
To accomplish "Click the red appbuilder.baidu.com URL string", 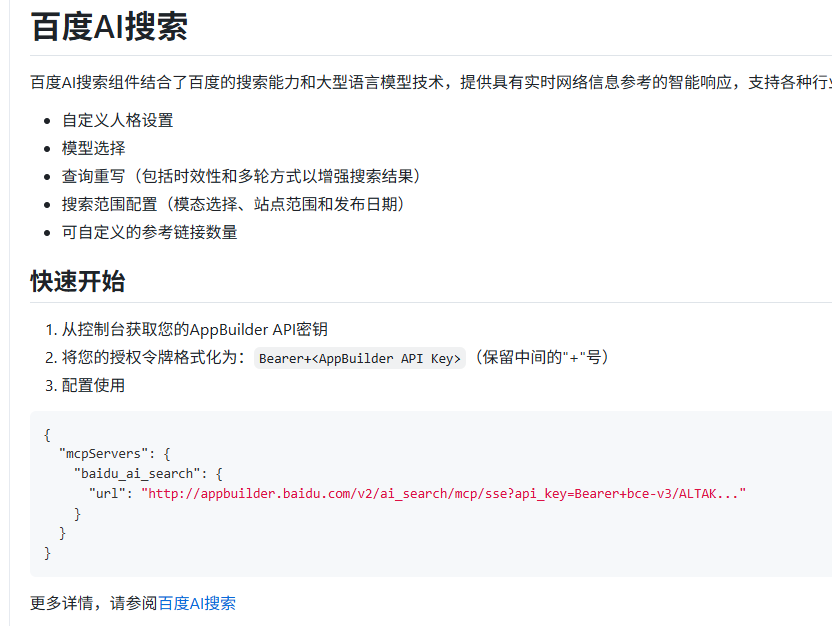I will click(x=444, y=493).
